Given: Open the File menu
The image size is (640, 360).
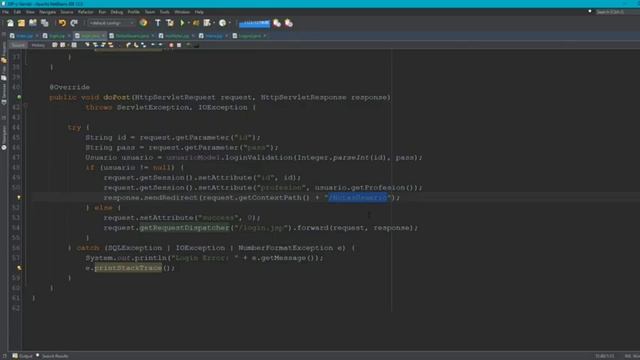Looking at the screenshot, I should tap(5, 12).
